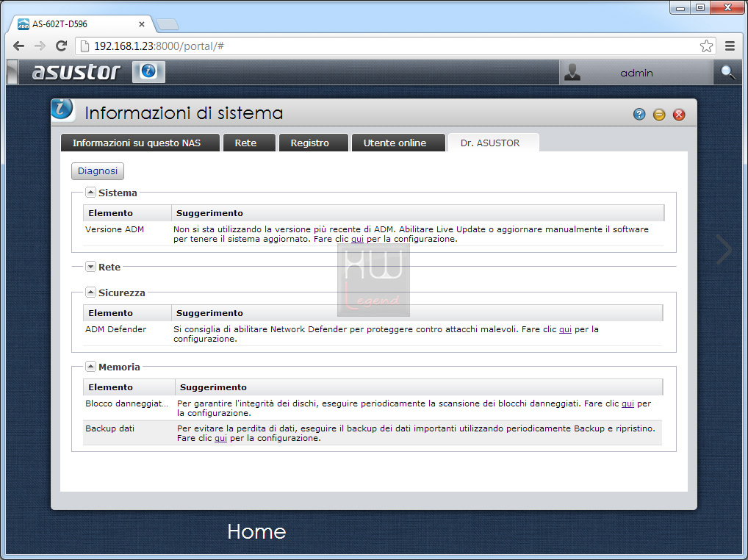The width and height of the screenshot is (748, 560).
Task: Click the blue help question mark icon
Action: (639, 114)
